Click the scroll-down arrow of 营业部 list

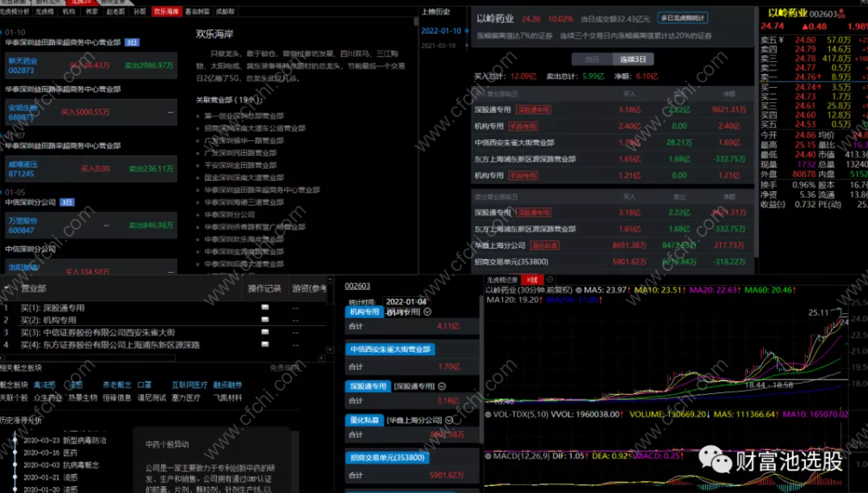(330, 349)
